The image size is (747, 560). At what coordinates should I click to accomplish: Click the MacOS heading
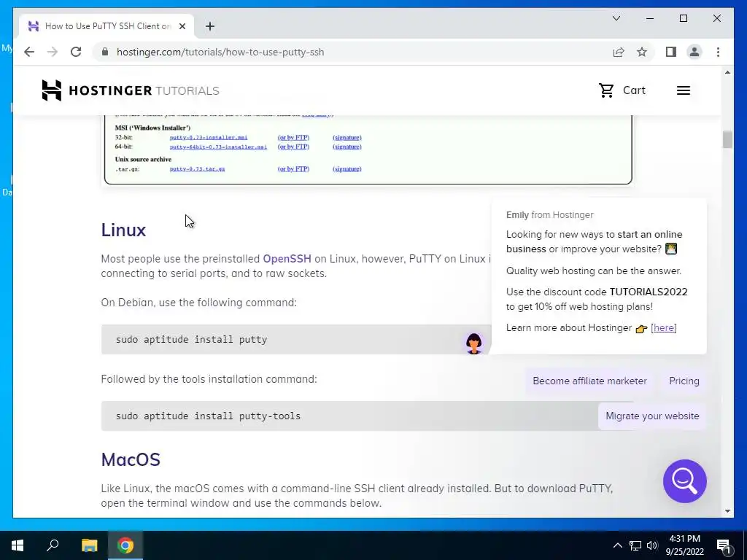coord(131,459)
